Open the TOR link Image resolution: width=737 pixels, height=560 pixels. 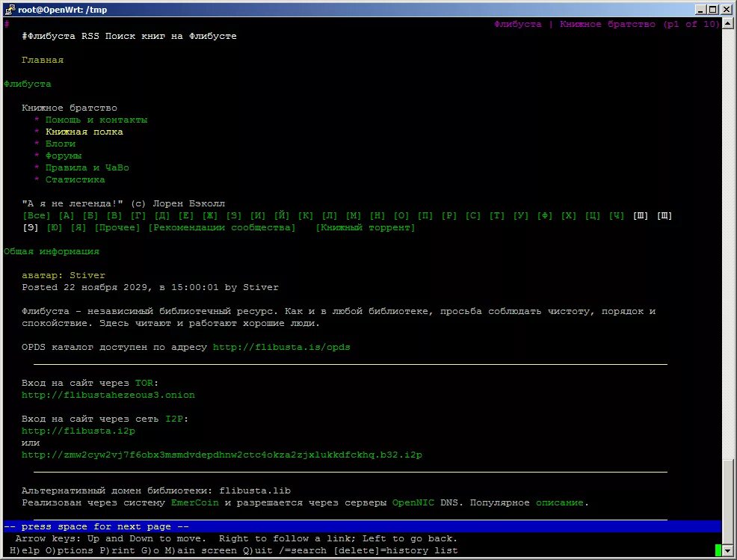coord(144,383)
